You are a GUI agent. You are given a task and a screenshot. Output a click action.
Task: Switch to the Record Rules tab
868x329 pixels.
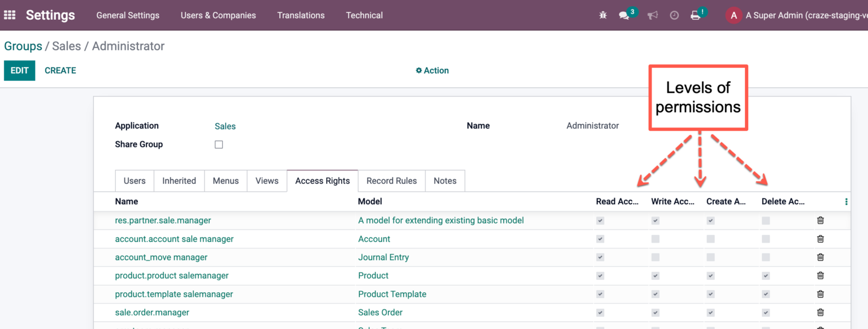pos(391,181)
